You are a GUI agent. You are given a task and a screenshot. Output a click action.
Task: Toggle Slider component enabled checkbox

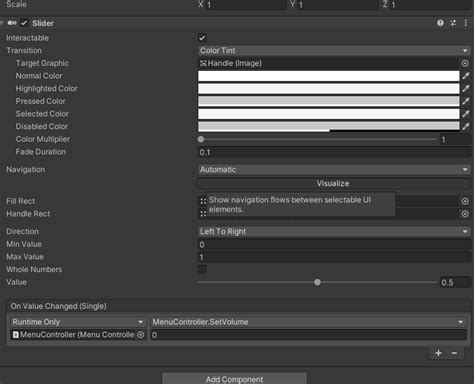(24, 23)
